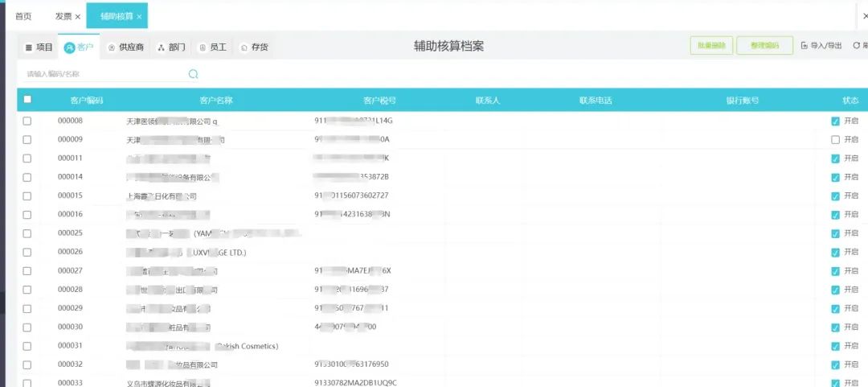
Task: Click the search magnifier icon
Action: pyautogui.click(x=193, y=74)
